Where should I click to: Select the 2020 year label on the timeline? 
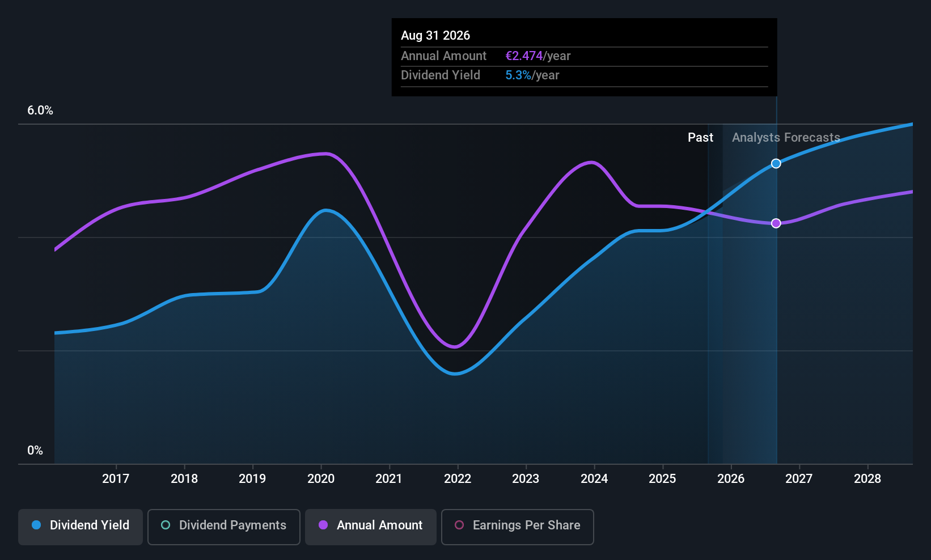(x=321, y=479)
